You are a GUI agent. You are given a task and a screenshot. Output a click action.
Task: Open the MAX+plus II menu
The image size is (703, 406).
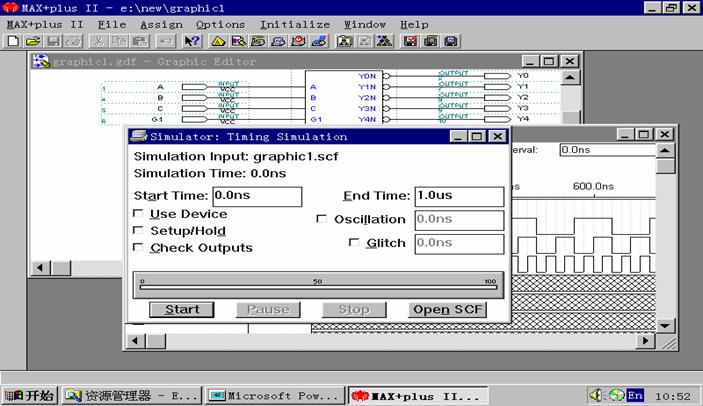click(45, 24)
